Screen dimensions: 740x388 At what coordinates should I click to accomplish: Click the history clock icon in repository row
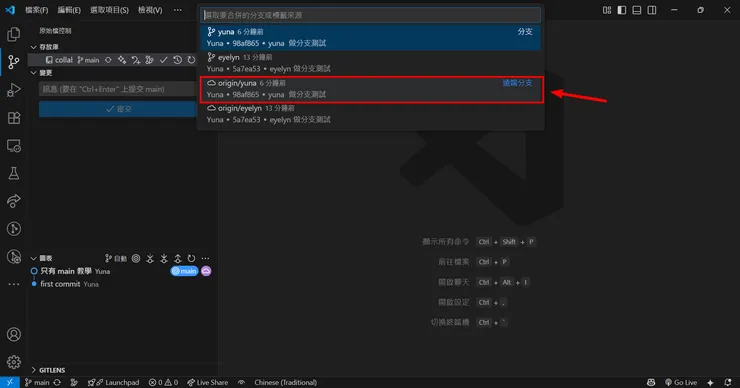(x=177, y=60)
